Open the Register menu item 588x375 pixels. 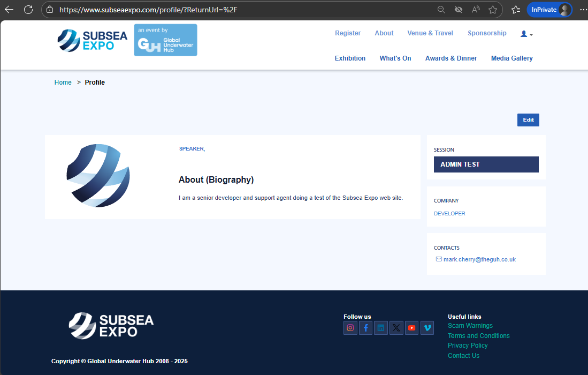pyautogui.click(x=348, y=33)
